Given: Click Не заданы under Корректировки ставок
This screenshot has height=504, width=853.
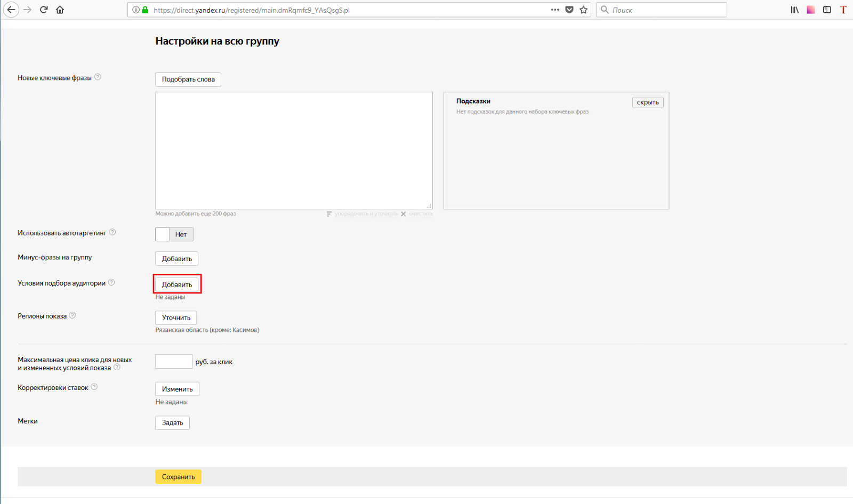Looking at the screenshot, I should pos(171,402).
